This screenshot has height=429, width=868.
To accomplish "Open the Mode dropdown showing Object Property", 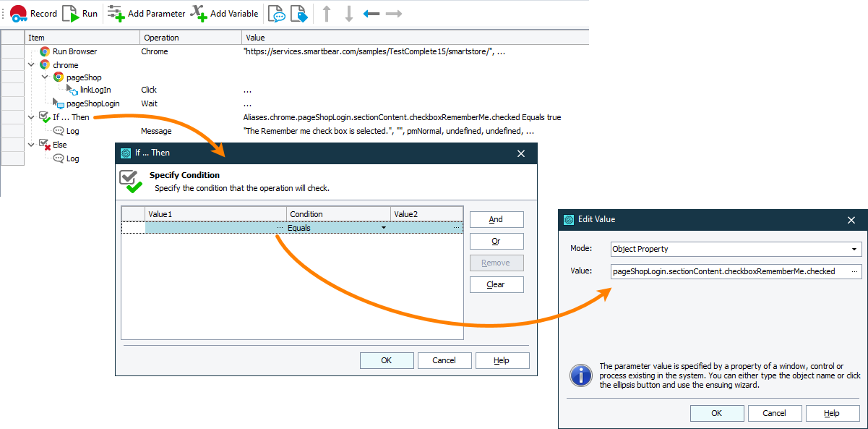I will click(x=855, y=249).
